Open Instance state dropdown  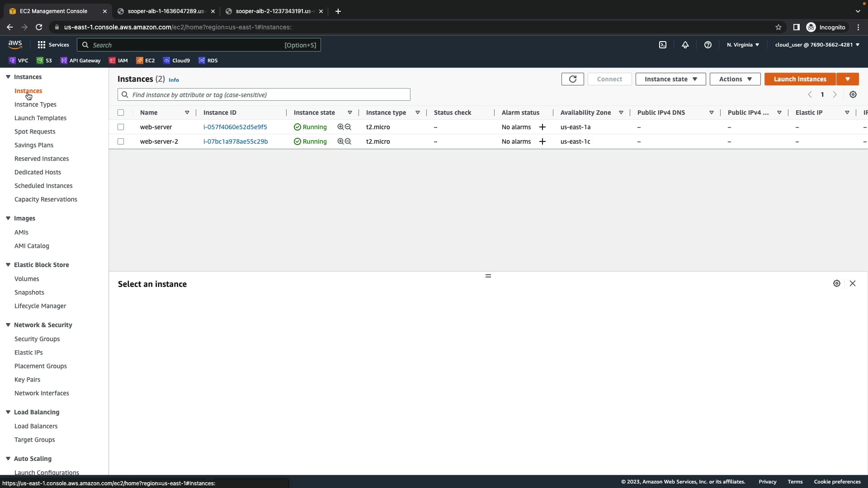(670, 79)
